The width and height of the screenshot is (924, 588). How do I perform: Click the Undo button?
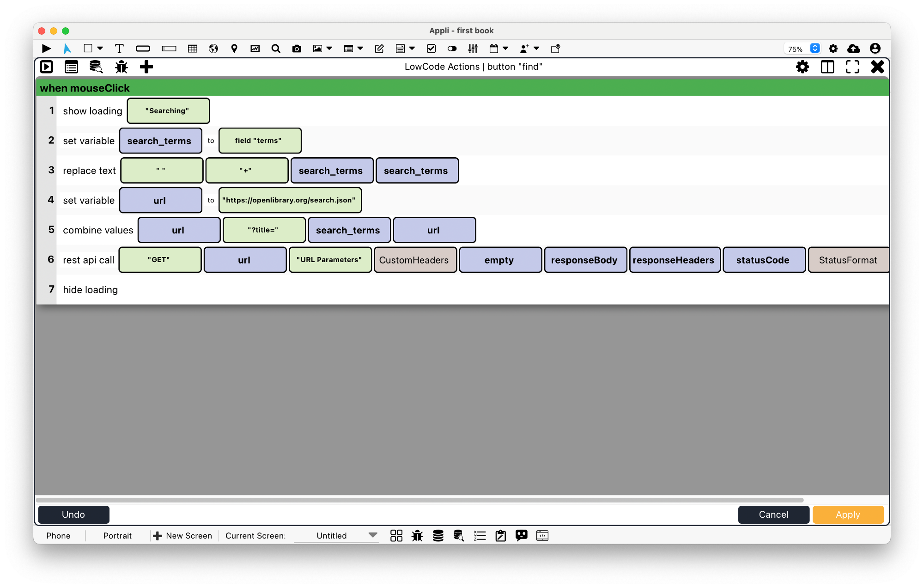(74, 514)
